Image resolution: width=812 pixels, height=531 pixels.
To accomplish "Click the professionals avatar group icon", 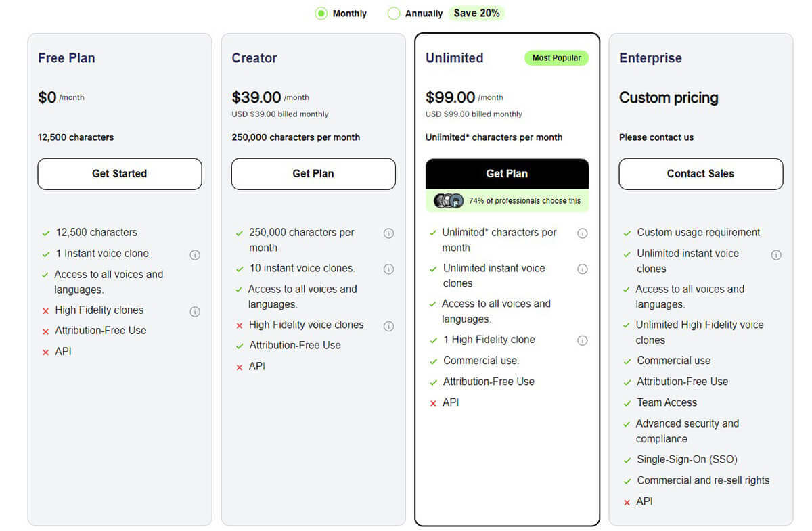I will click(x=449, y=201).
